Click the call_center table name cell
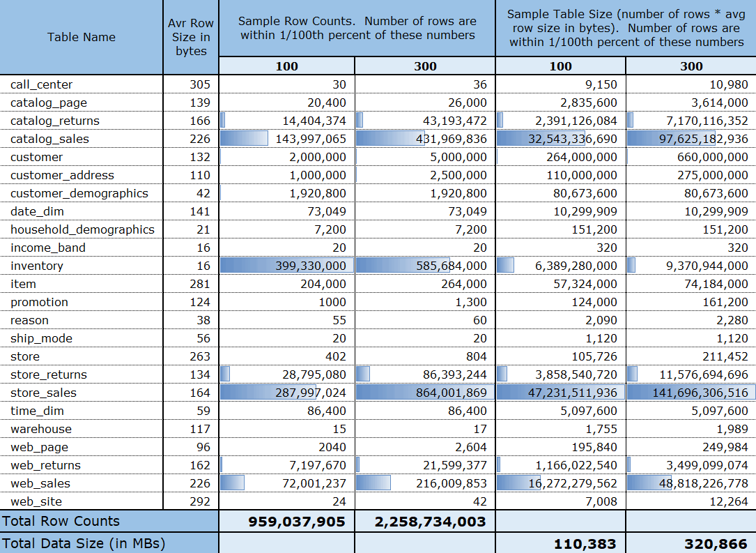The image size is (756, 553). coord(42,84)
